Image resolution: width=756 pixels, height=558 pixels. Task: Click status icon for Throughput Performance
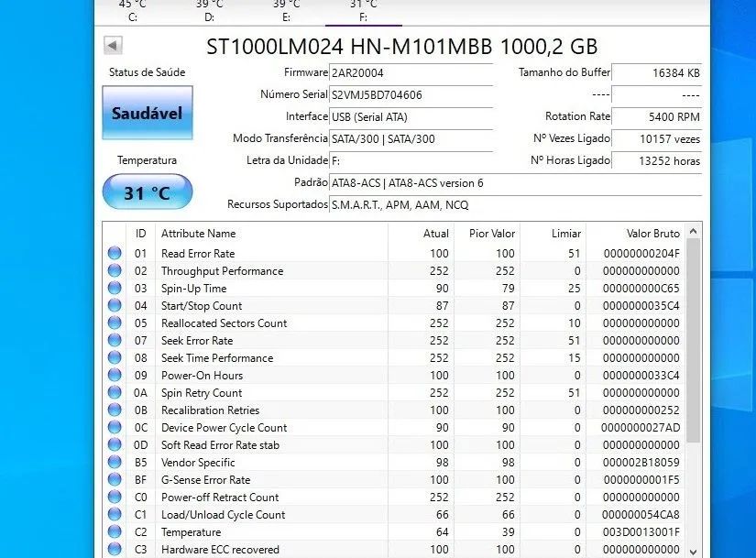(115, 270)
